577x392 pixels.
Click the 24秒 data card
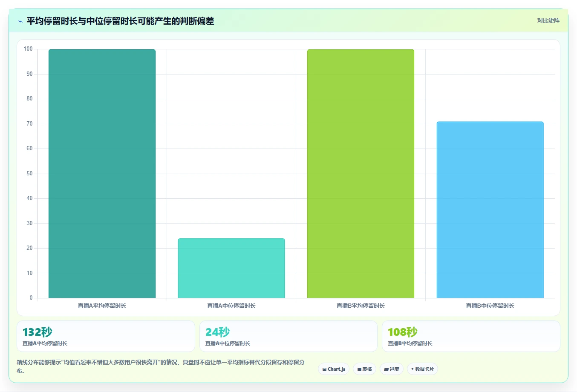point(288,336)
